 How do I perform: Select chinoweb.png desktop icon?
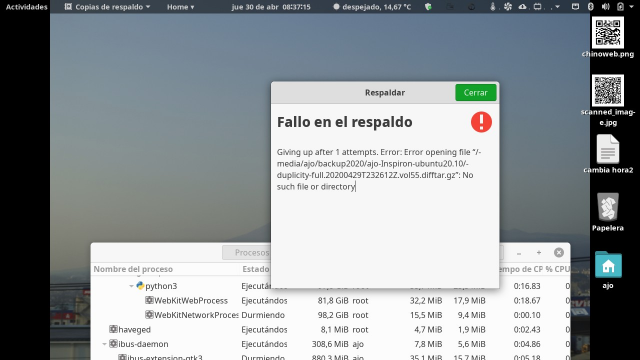[608, 38]
